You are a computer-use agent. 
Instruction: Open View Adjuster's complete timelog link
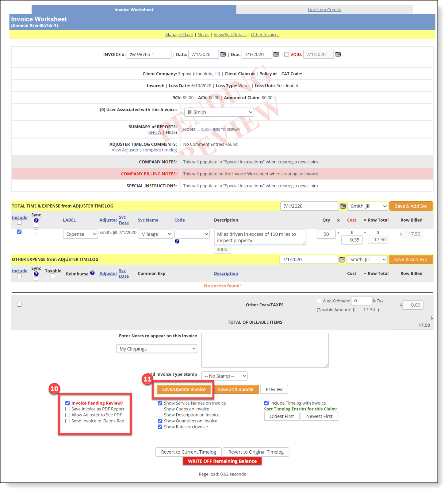144,150
